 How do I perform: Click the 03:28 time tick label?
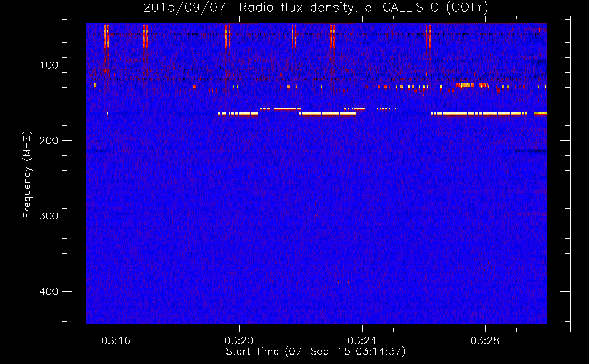(x=485, y=341)
